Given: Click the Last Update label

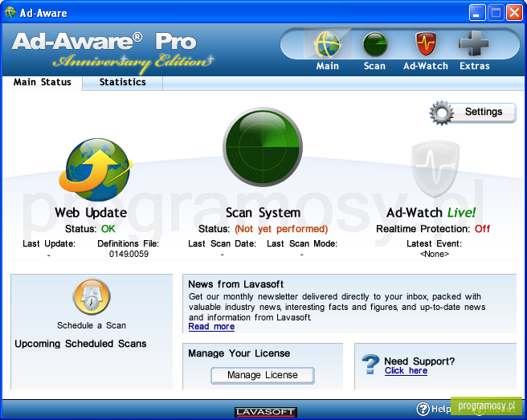Looking at the screenshot, I should pos(49,243).
